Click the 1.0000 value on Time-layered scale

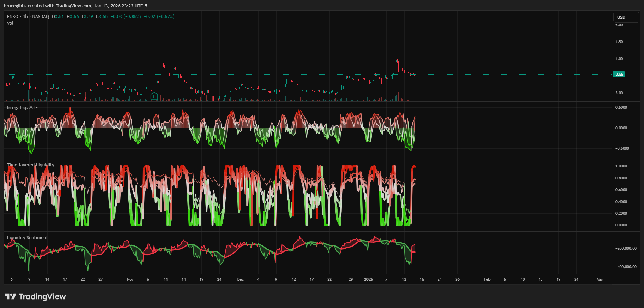[621, 166]
